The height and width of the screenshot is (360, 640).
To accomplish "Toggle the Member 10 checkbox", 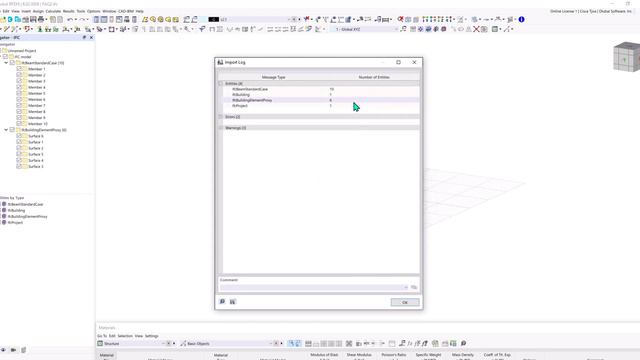I will click(19, 124).
